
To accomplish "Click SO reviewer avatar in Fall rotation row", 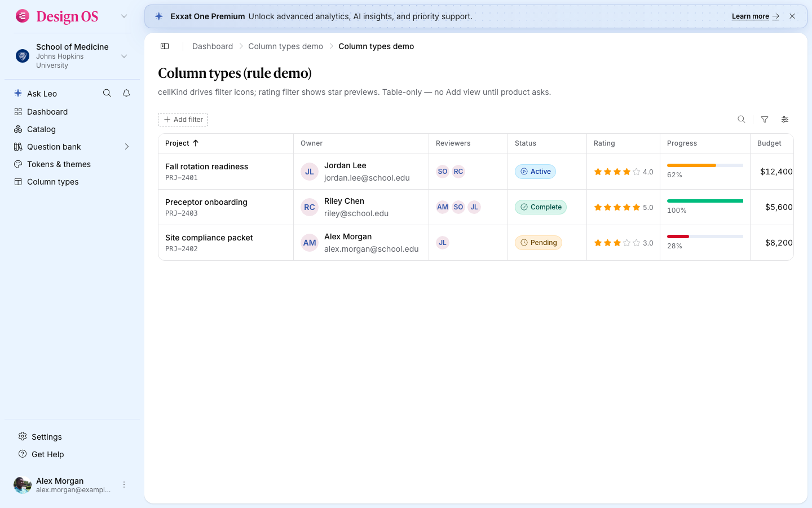I will pos(443,172).
